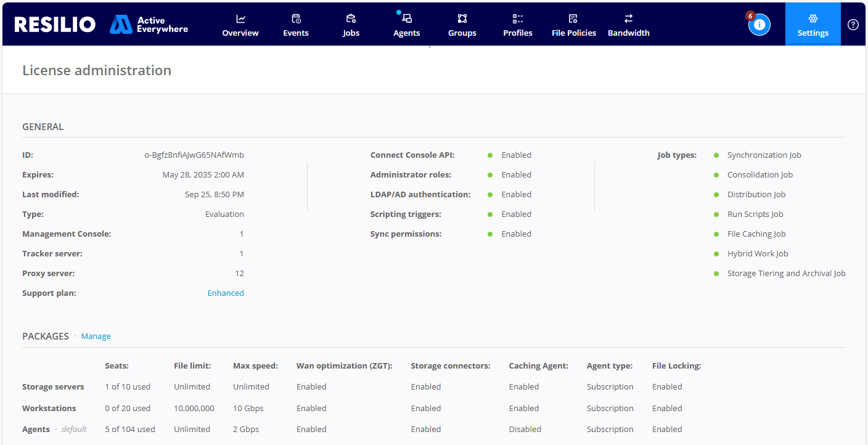Open the Manage link next to Packages
This screenshot has width=868, height=445.
coord(96,336)
